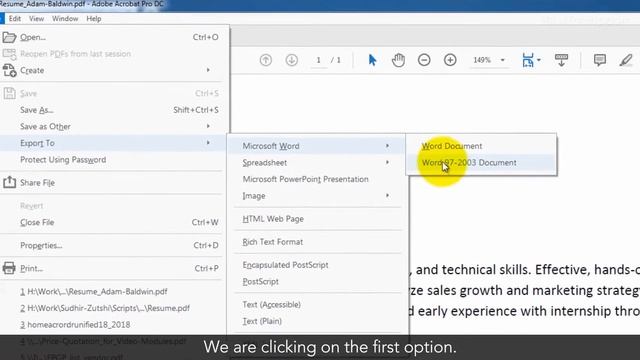Click the 149% zoom value field
This screenshot has height=360, width=640.
point(482,60)
